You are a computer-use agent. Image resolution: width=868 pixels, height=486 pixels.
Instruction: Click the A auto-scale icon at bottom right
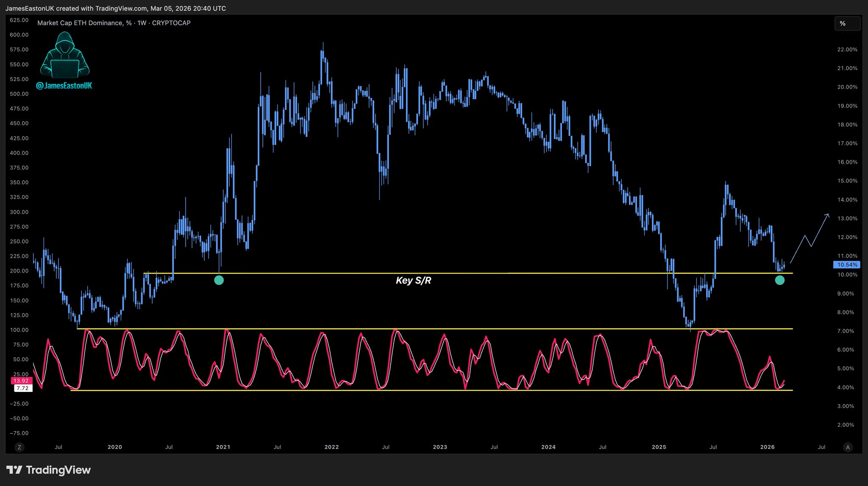(x=848, y=447)
